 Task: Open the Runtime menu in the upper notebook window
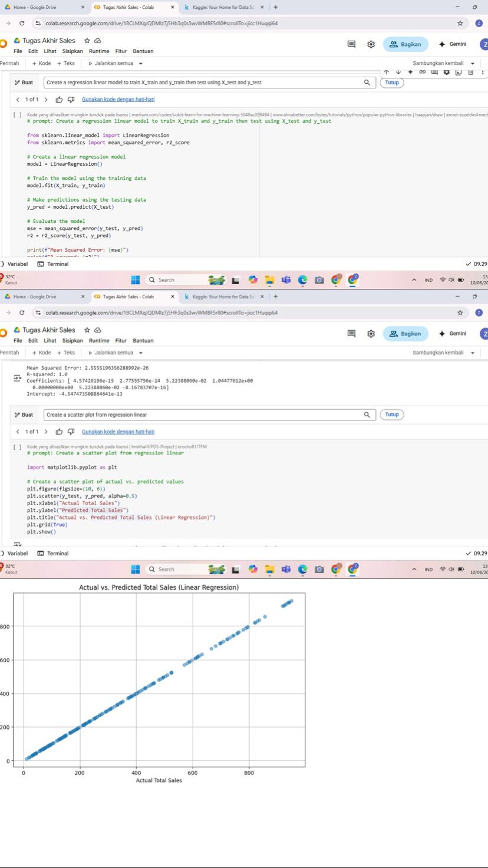[99, 51]
